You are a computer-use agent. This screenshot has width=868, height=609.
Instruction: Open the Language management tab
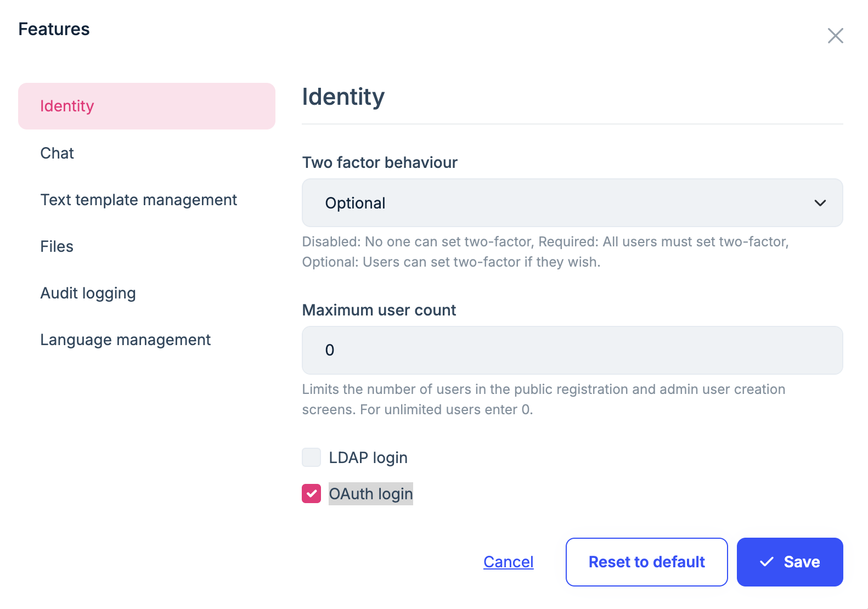click(125, 340)
